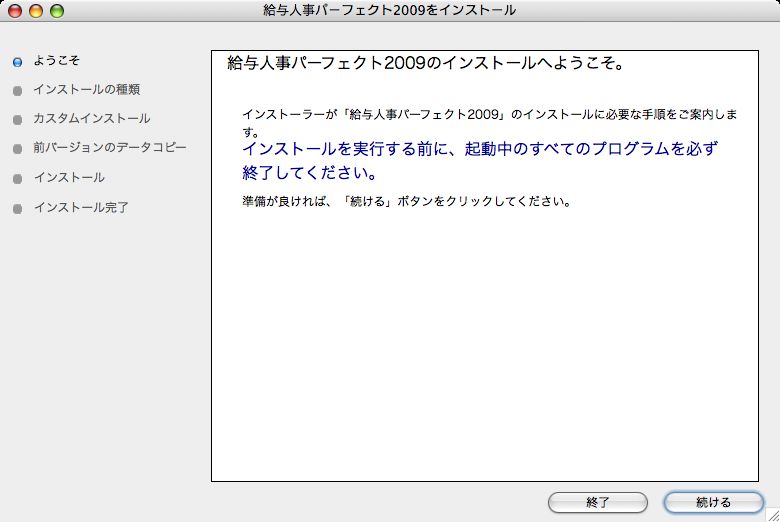Click the 続ける (Continue) button
Image resolution: width=780 pixels, height=522 pixels.
coord(713,502)
